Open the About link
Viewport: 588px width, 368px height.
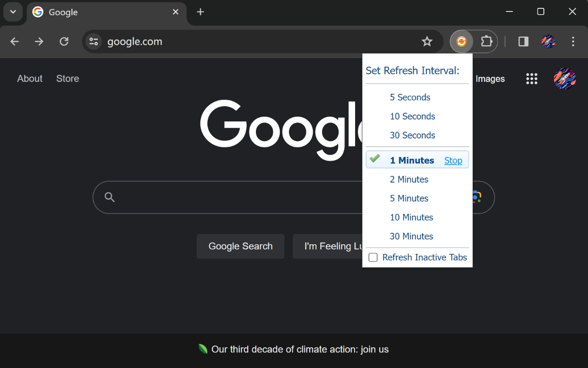(x=30, y=79)
